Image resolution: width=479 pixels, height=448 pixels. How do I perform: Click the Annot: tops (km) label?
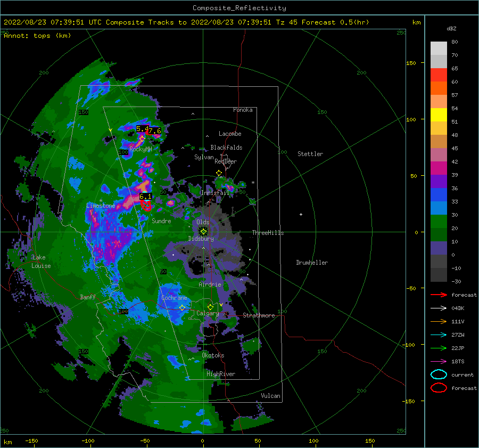pyautogui.click(x=37, y=36)
